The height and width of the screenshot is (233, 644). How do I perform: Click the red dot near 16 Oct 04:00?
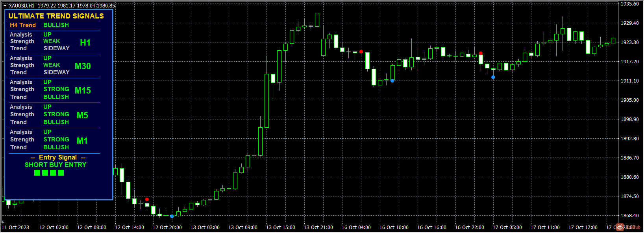pos(361,51)
